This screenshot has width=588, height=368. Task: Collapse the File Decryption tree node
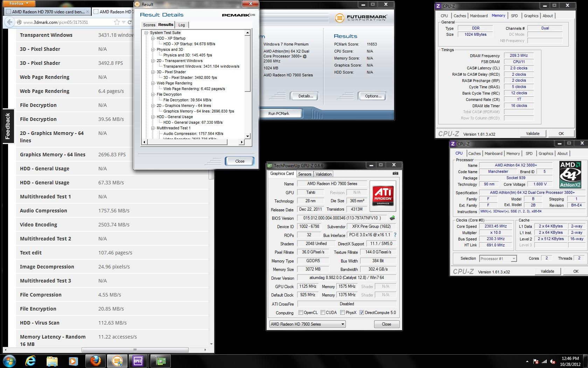tap(153, 94)
